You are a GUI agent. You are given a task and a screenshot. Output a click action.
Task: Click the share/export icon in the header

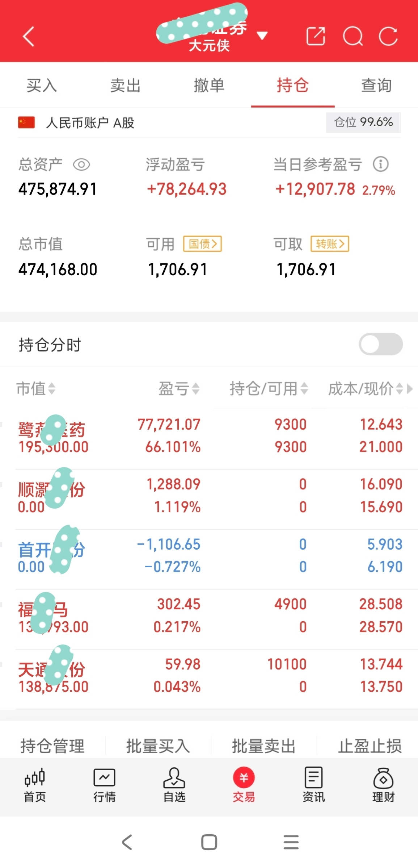[316, 36]
